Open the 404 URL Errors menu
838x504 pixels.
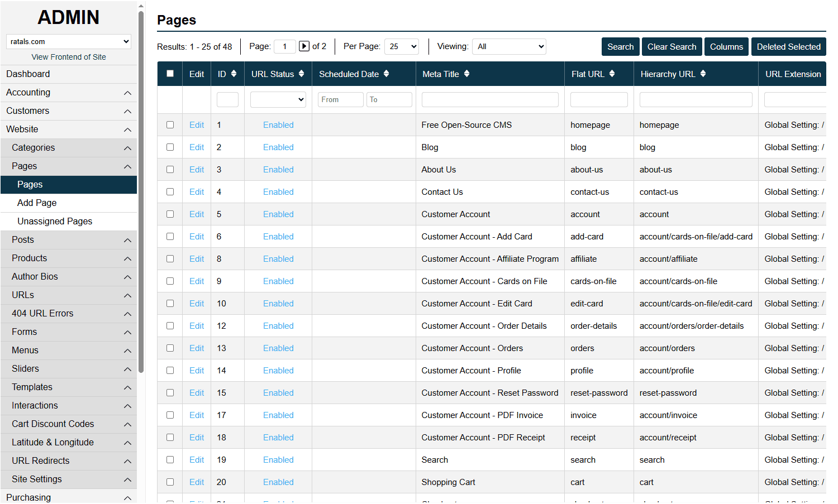coord(69,313)
